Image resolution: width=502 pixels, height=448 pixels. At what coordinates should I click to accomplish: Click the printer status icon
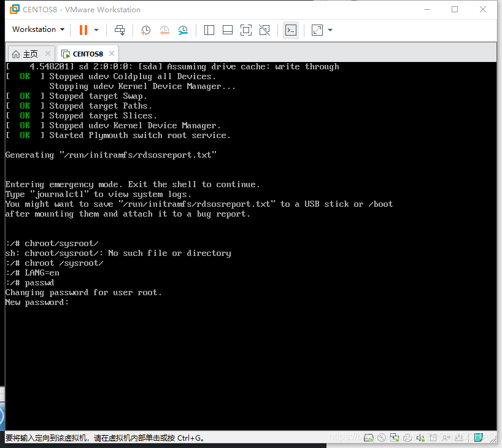(407, 438)
